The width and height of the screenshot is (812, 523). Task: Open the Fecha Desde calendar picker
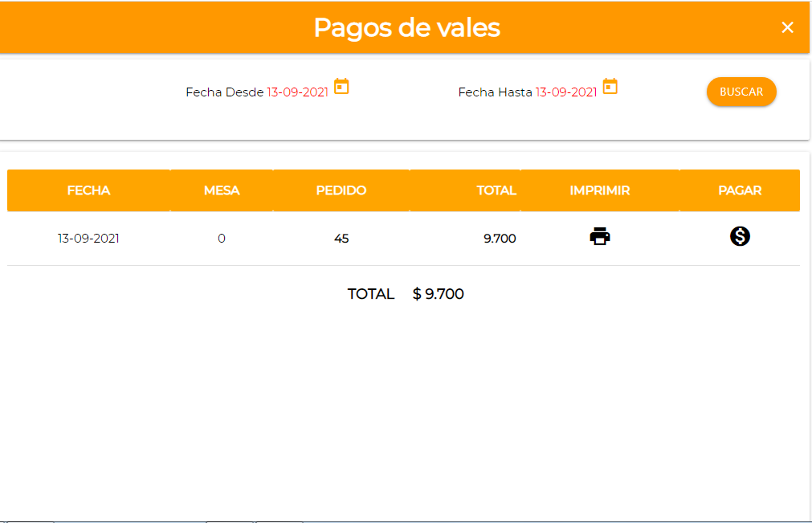(341, 87)
